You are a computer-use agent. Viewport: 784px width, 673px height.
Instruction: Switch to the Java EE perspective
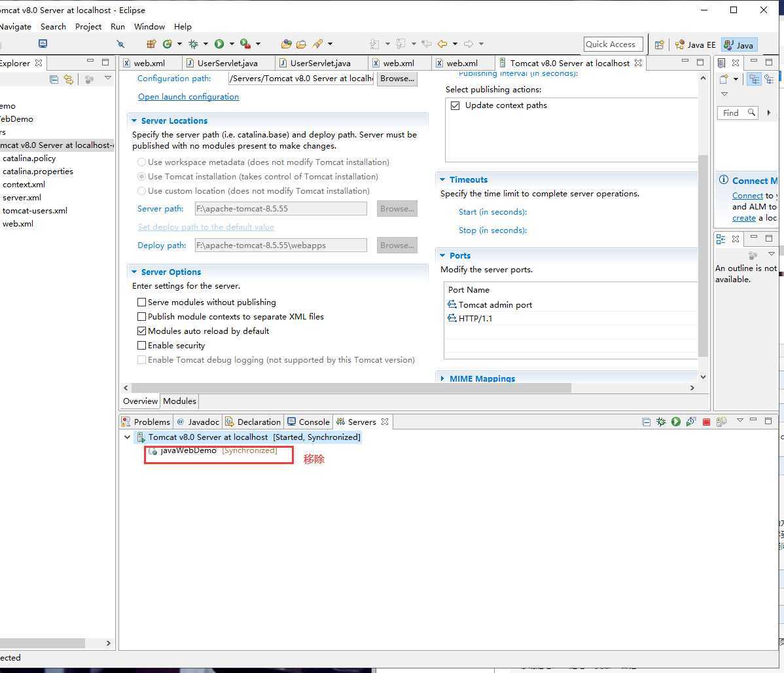(696, 45)
